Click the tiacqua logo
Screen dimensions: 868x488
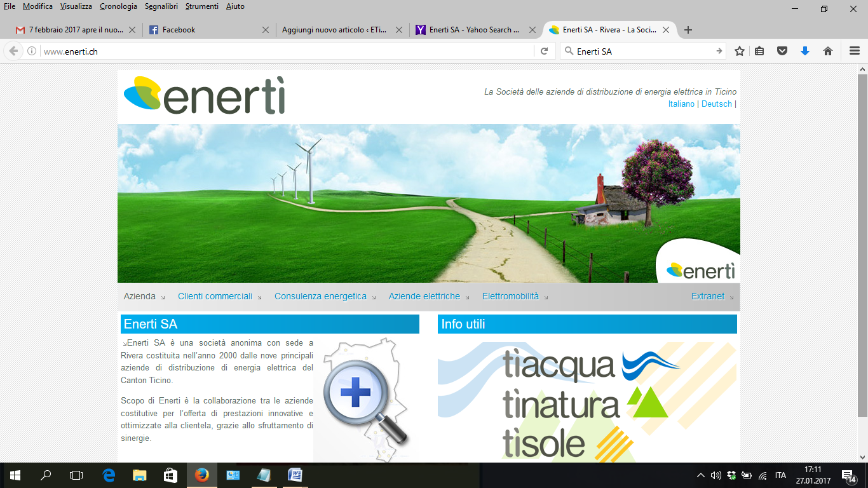click(x=591, y=365)
